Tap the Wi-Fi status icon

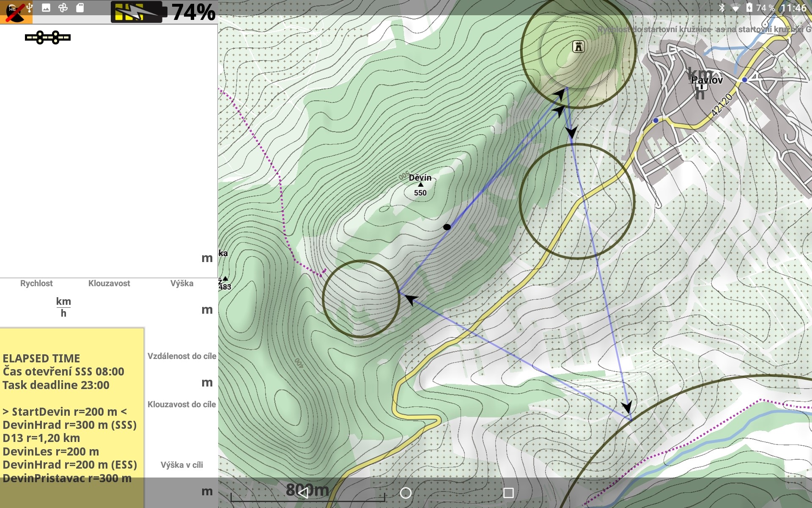(736, 8)
